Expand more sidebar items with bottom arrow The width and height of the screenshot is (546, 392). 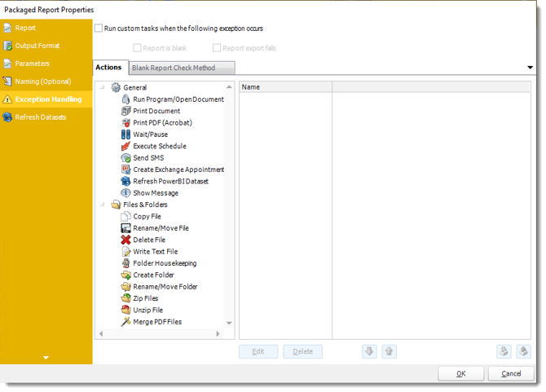coord(46,358)
